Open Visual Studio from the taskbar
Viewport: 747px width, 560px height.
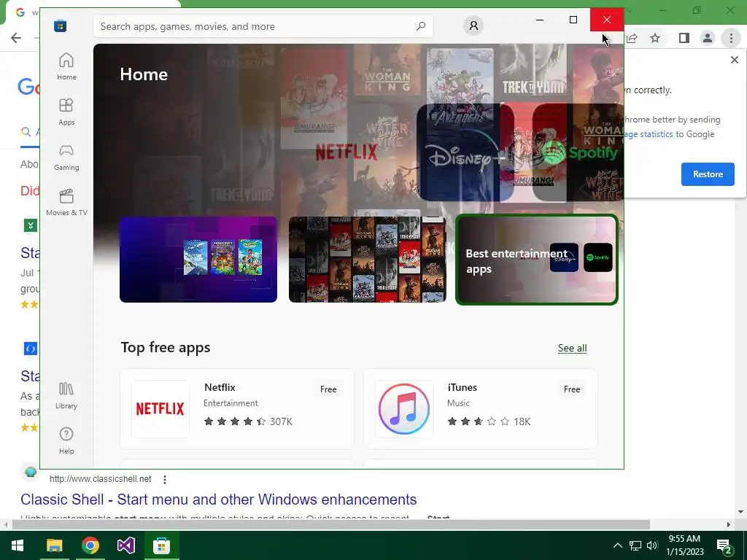[x=125, y=545]
